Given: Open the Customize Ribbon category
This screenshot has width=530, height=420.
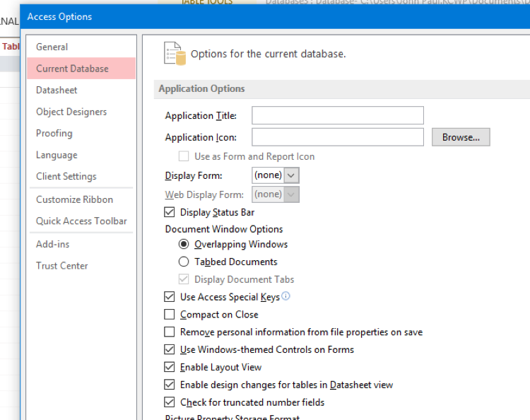Looking at the screenshot, I should 81,199.
